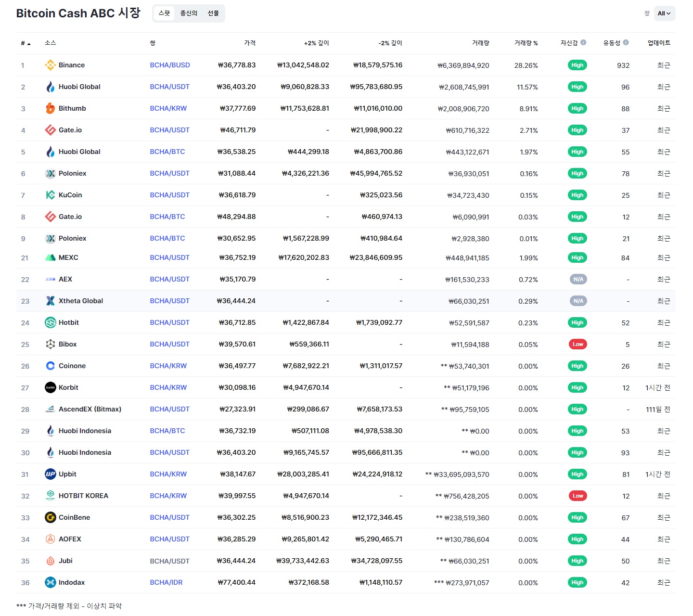Screen dimensions: 693x616
Task: Click the '1시간 전' update time for Korbit
Action: coord(658,387)
